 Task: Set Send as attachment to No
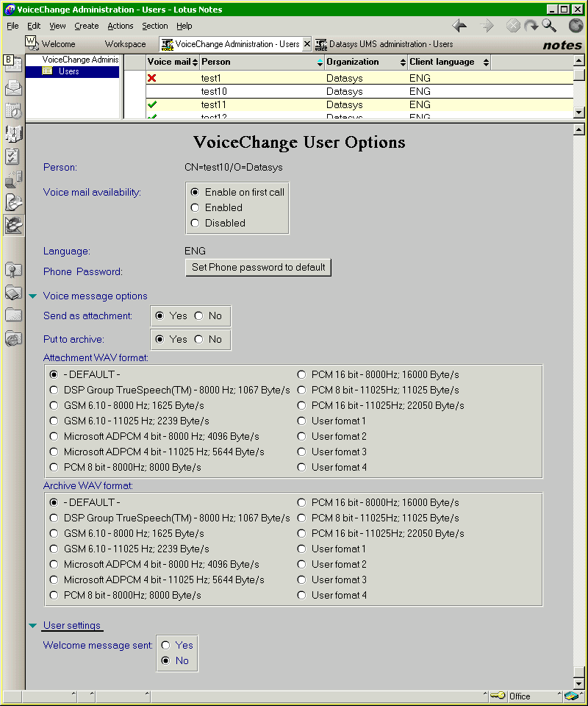click(199, 315)
